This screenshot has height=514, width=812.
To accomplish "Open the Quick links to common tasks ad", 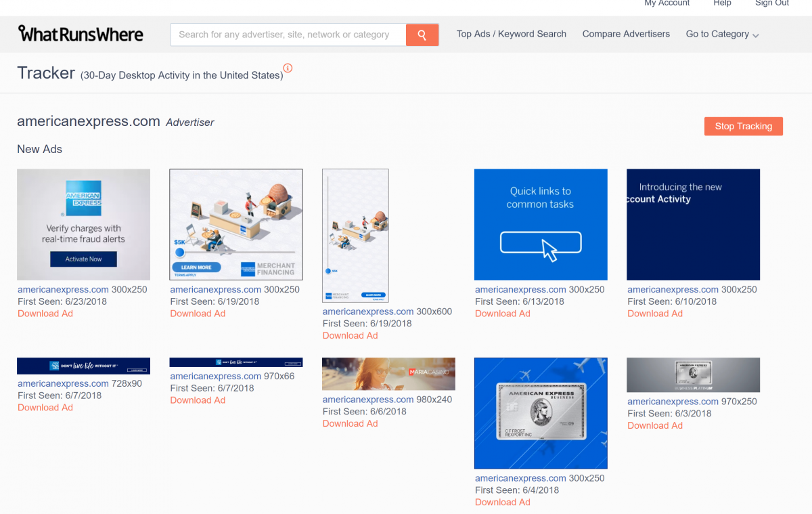I will [541, 224].
